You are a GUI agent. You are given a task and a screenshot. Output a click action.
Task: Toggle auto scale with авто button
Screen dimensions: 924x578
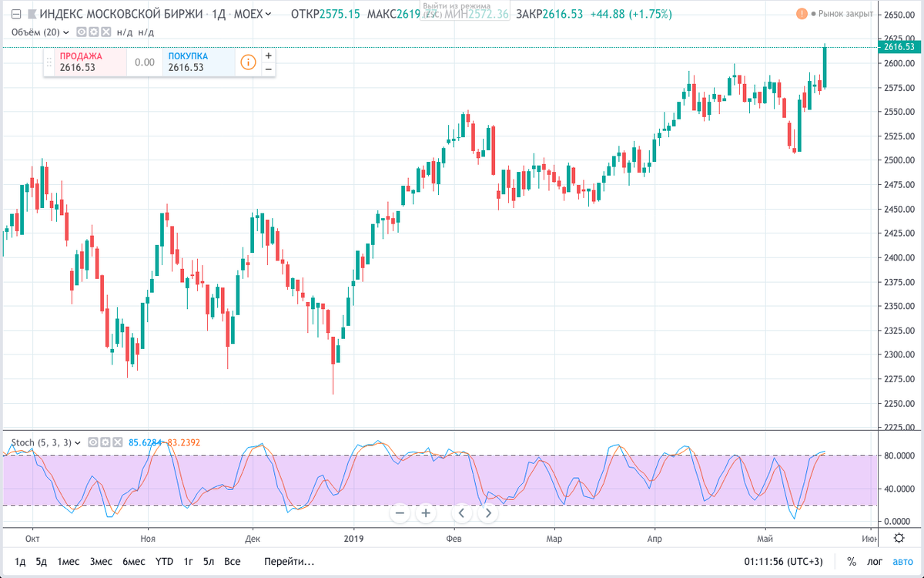[902, 561]
